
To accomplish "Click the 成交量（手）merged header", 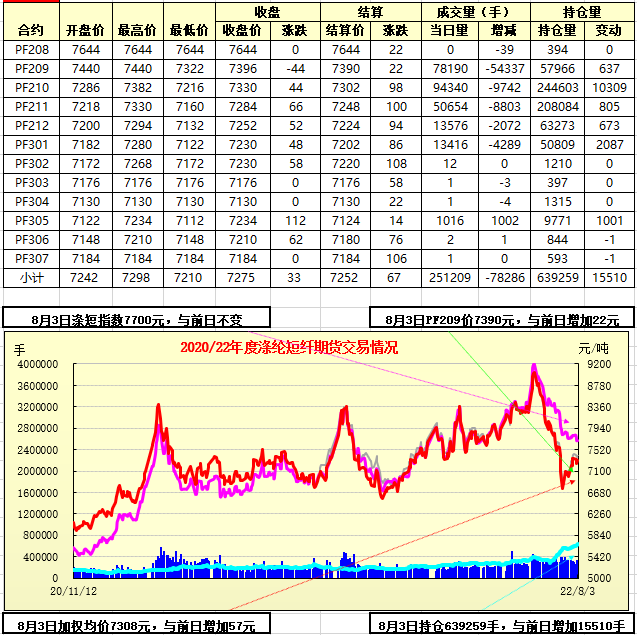I will (x=476, y=12).
